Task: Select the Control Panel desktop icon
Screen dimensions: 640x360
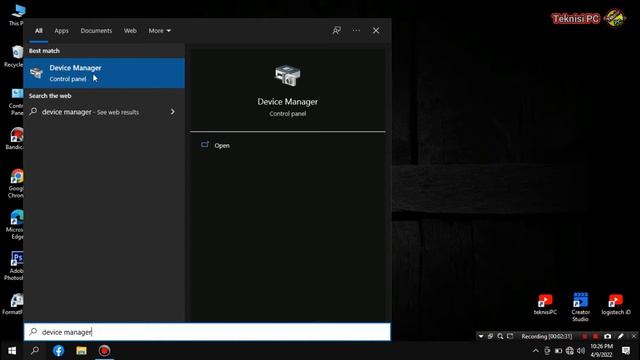Action: coord(16,102)
